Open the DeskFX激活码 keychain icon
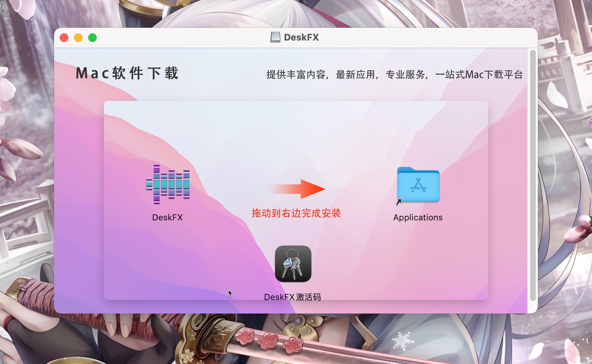Screen dimensions: 592x364 tap(293, 264)
